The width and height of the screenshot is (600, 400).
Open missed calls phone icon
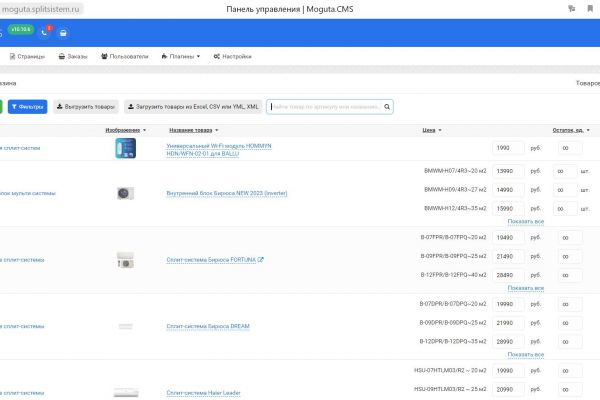pos(44,33)
